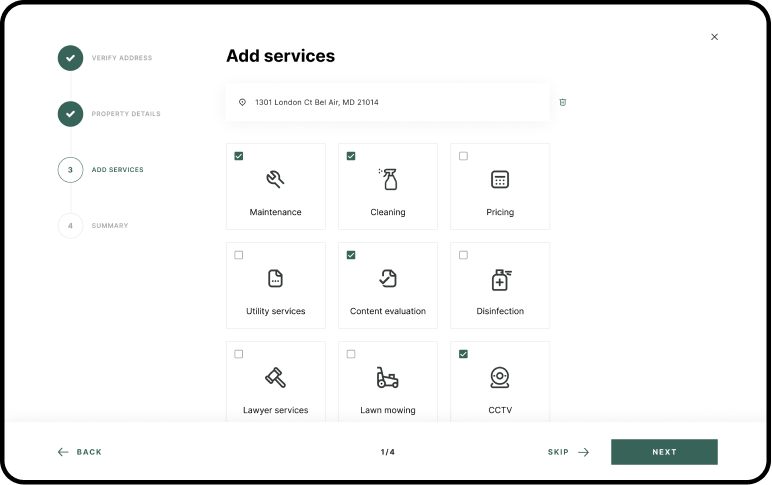Click the left arrow next to Back

pos(63,452)
